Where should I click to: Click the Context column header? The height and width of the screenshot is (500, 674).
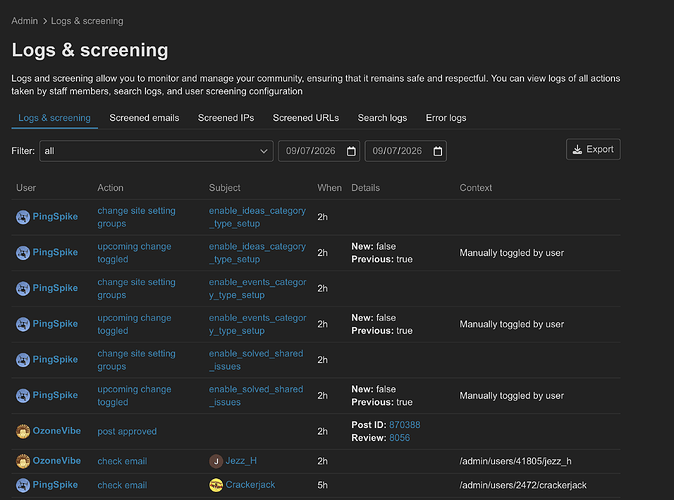pos(475,188)
